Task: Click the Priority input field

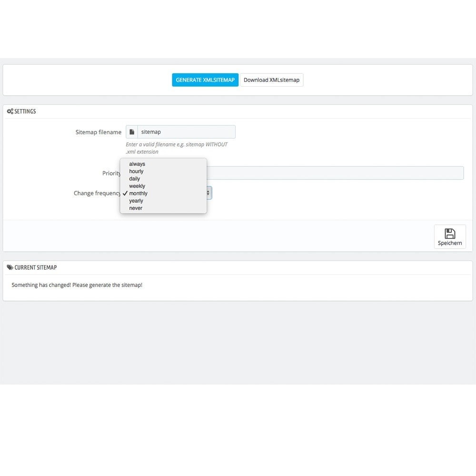Action: coord(335,173)
